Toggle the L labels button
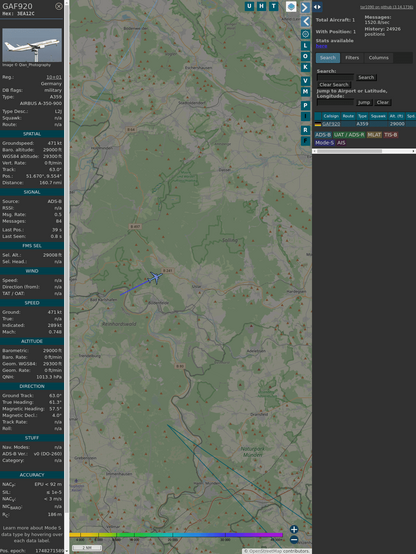 click(x=305, y=46)
